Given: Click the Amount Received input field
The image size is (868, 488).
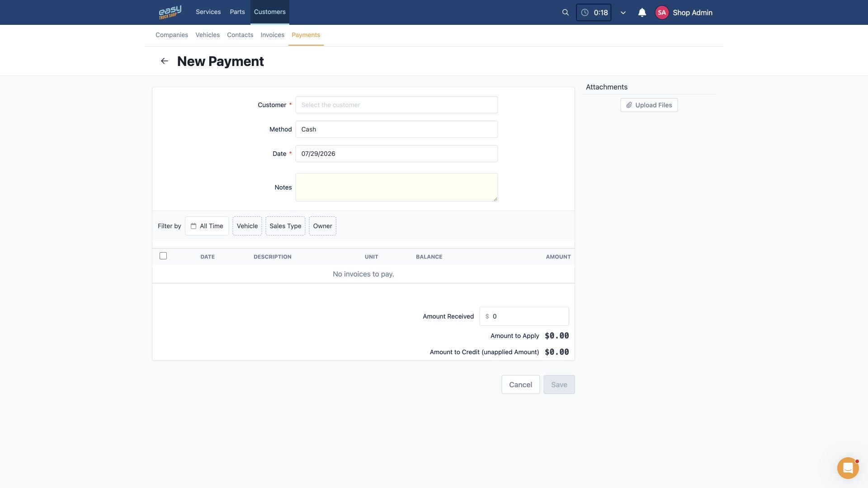Looking at the screenshot, I should point(524,316).
